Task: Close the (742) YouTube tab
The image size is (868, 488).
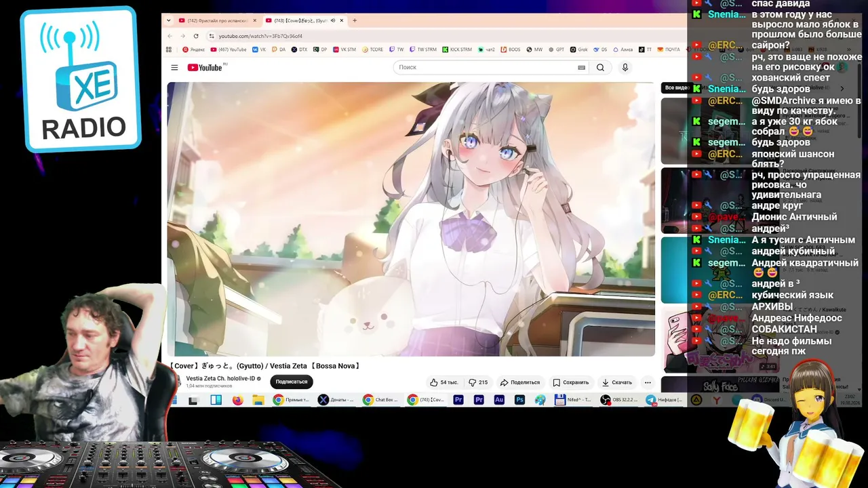Action: pos(255,20)
